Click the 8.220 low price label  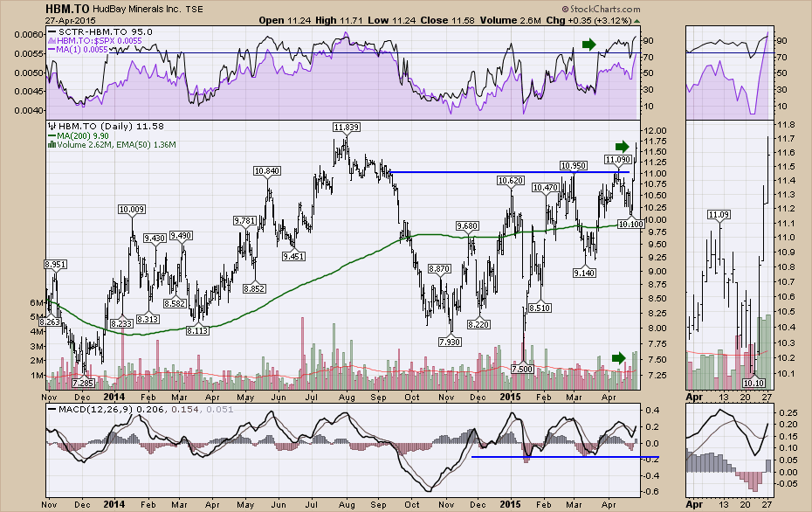pos(478,324)
